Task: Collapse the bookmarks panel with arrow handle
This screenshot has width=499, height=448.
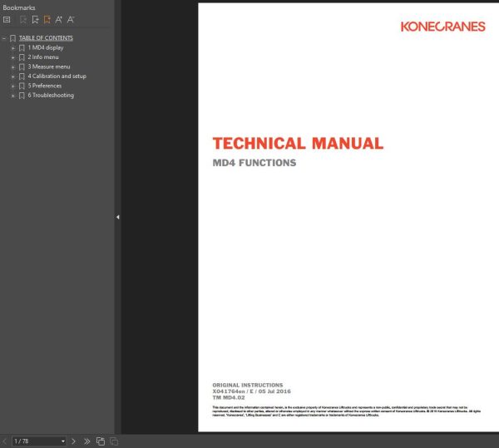Action: coord(118,217)
